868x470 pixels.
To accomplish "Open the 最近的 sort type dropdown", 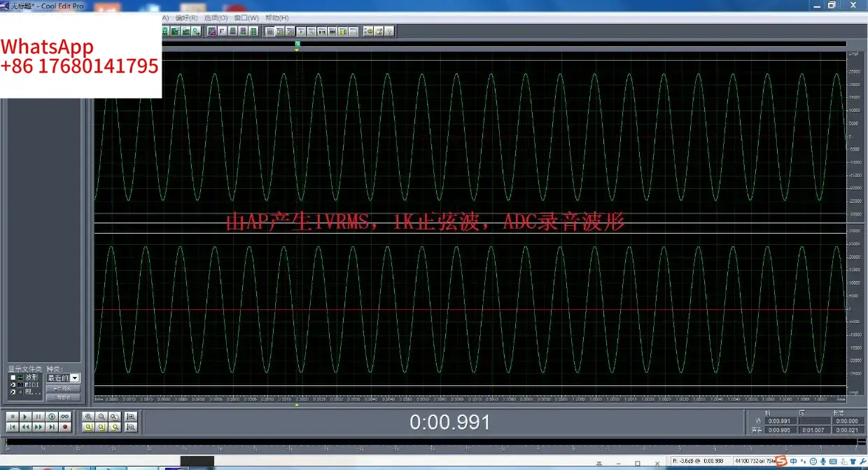I will [x=63, y=378].
